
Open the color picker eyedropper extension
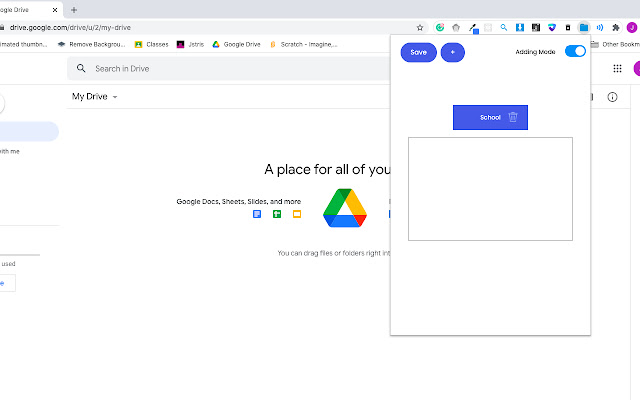click(x=473, y=28)
